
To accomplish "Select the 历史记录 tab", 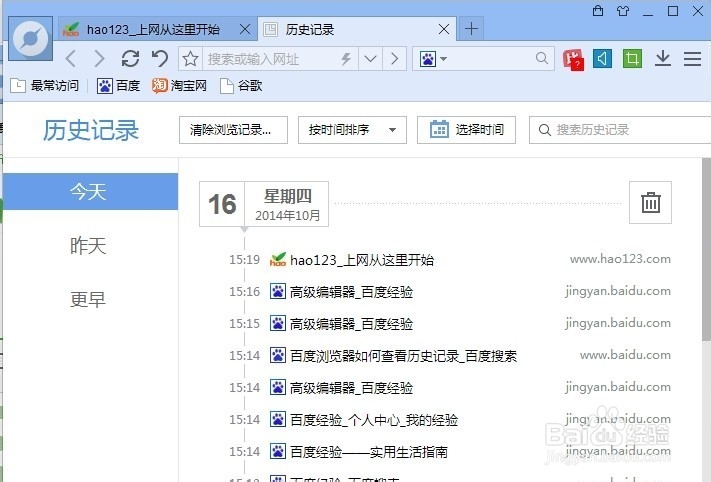I will 357,29.
